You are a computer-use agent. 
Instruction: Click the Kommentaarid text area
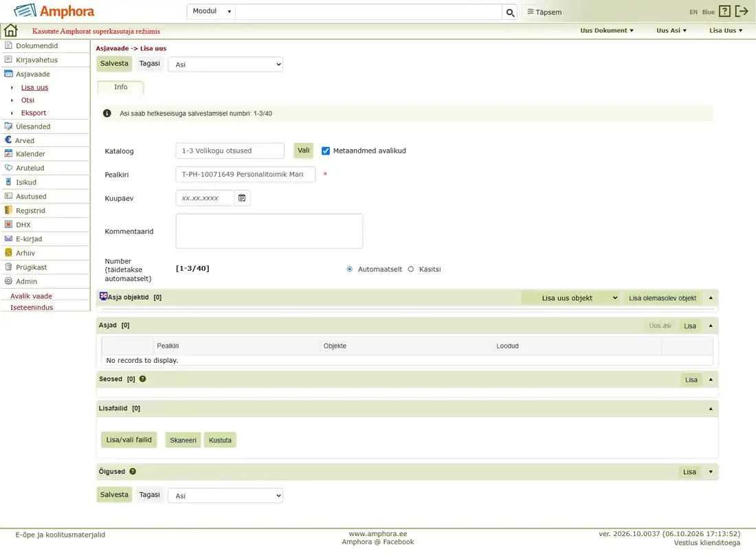269,232
